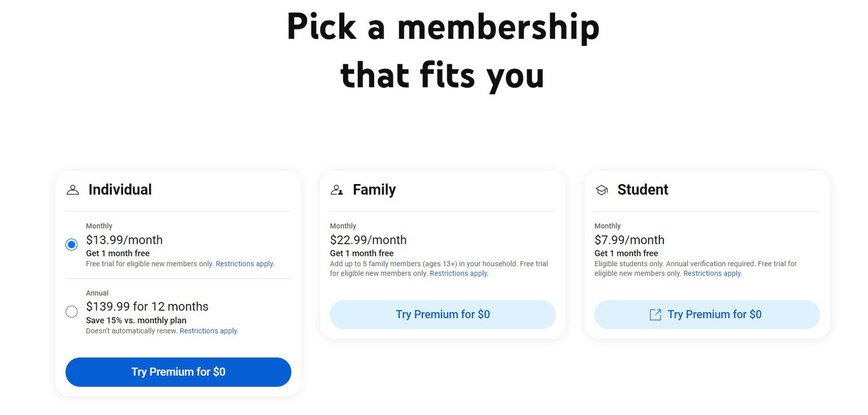Click the external link icon in Student button
868x415 pixels.
655,314
